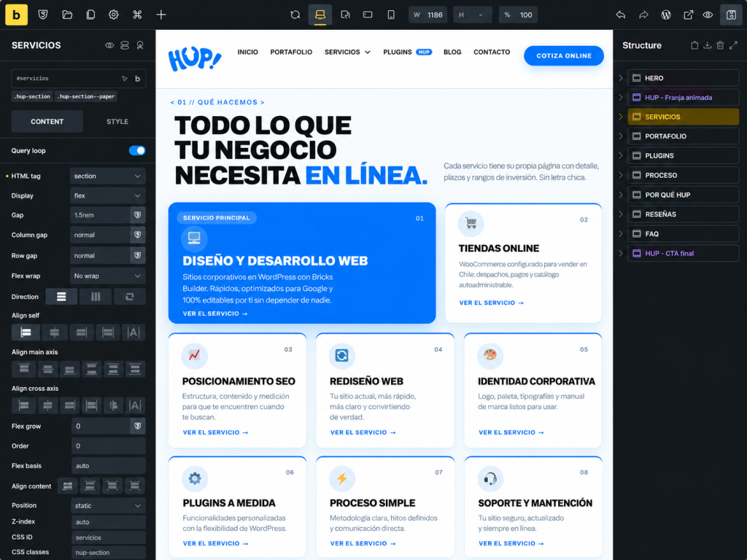Toggle the reverse direction option
The image size is (747, 560).
point(130,297)
